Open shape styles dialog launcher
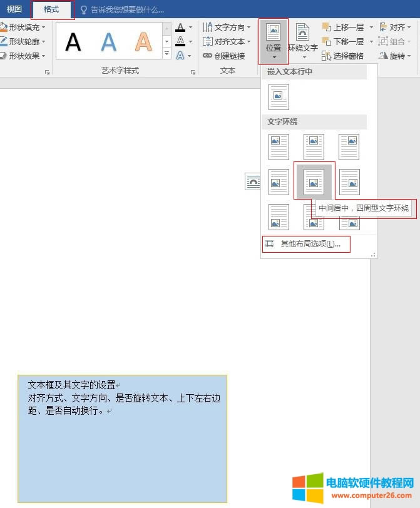The height and width of the screenshot is (508, 420). click(x=48, y=72)
